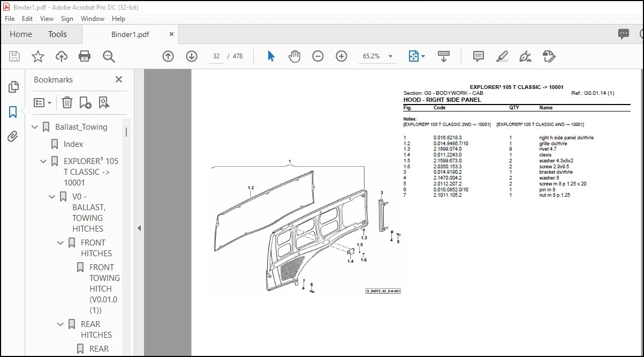Screen dimensions: 644x357
Task: Collapse the Ballast_Towing bookmark
Action: [x=35, y=127]
